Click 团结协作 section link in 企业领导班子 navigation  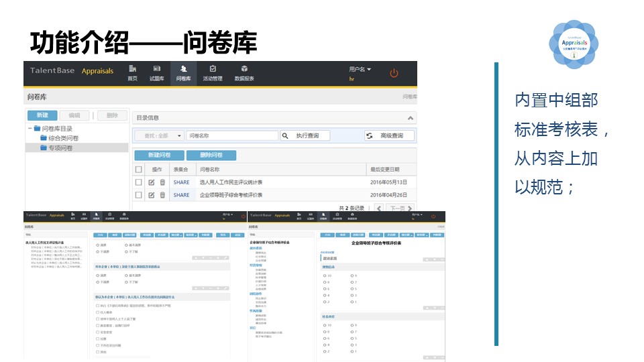256,294
